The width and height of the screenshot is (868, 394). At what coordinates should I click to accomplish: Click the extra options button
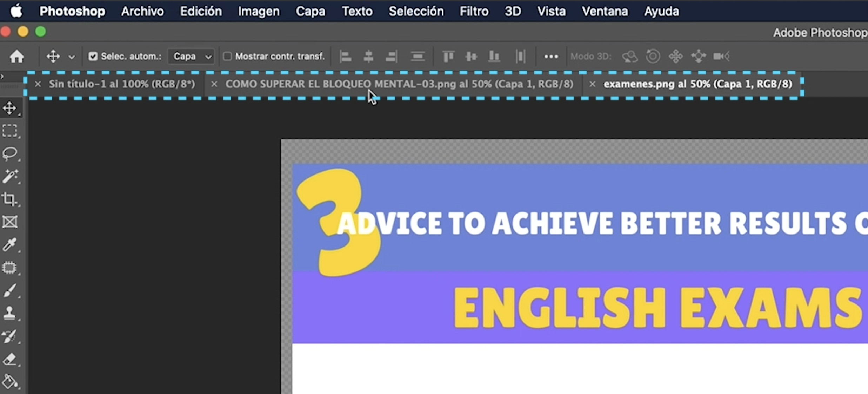[x=551, y=57]
